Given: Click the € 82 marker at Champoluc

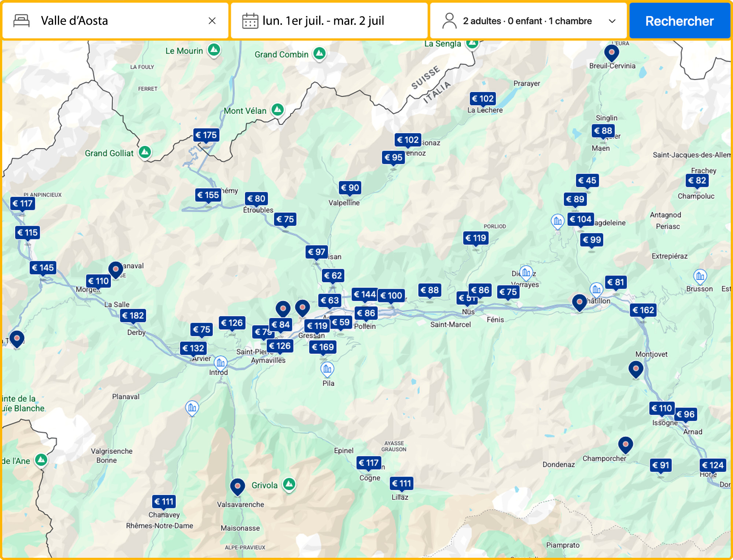Looking at the screenshot, I should (697, 180).
